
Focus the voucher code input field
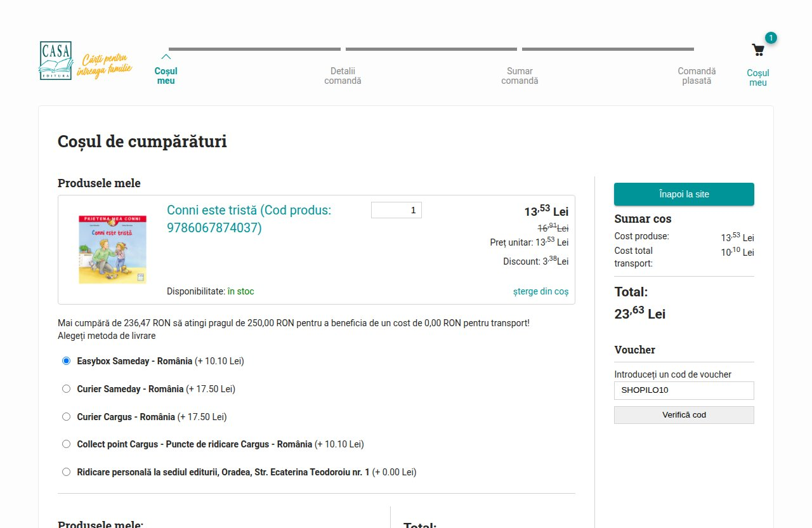click(684, 390)
